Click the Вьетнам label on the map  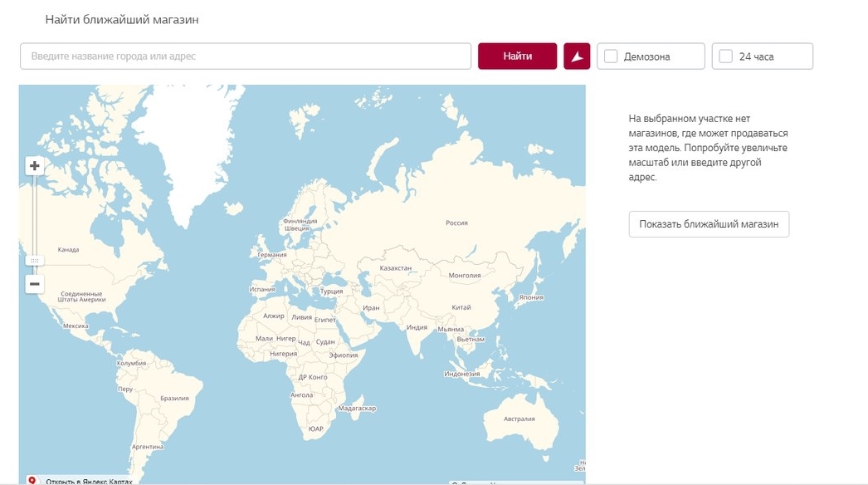471,339
